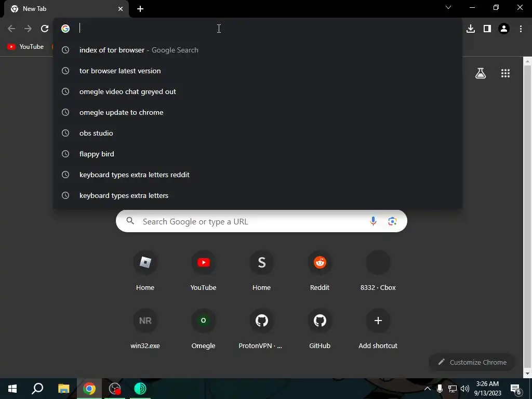Image resolution: width=532 pixels, height=399 pixels.
Task: Go back using the back arrow
Action: point(11,29)
